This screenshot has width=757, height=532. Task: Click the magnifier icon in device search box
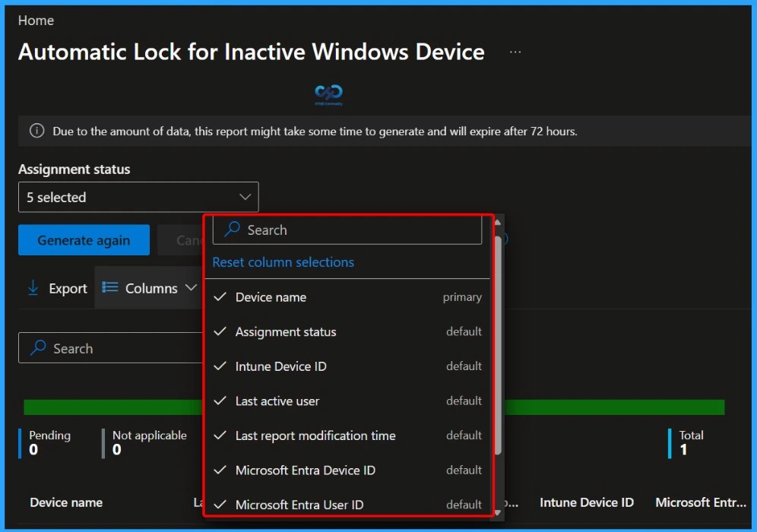click(38, 347)
